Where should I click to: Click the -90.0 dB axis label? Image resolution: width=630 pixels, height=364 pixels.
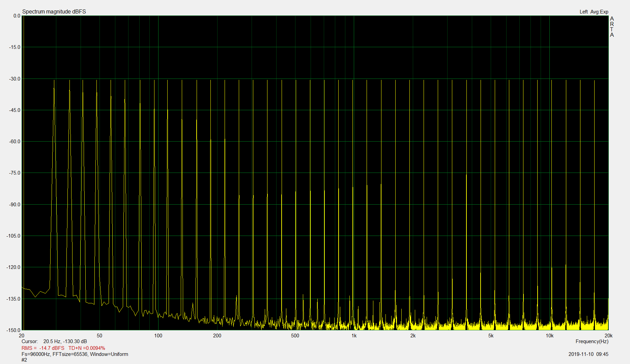(x=15, y=205)
